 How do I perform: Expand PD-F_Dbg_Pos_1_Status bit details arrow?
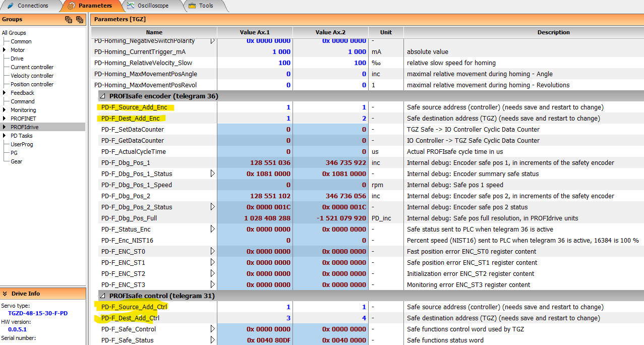click(x=212, y=174)
